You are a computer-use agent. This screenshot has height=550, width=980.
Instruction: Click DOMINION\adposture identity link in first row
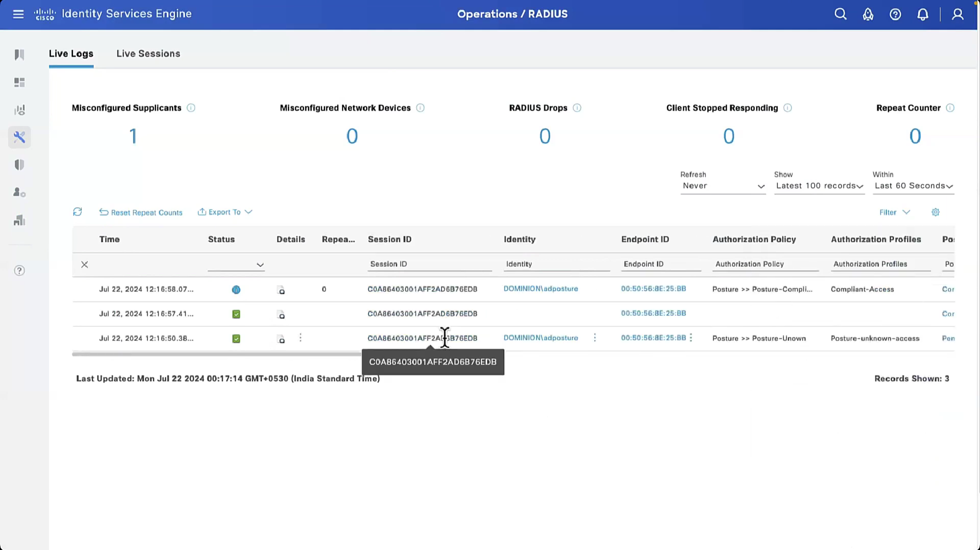click(x=540, y=288)
